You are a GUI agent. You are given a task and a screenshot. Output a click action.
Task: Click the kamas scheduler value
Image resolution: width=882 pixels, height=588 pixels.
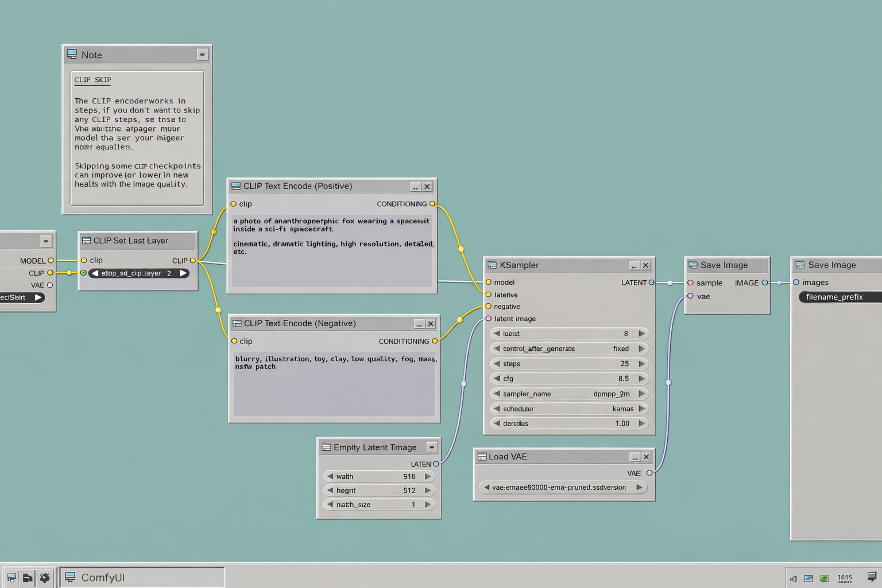coord(623,409)
